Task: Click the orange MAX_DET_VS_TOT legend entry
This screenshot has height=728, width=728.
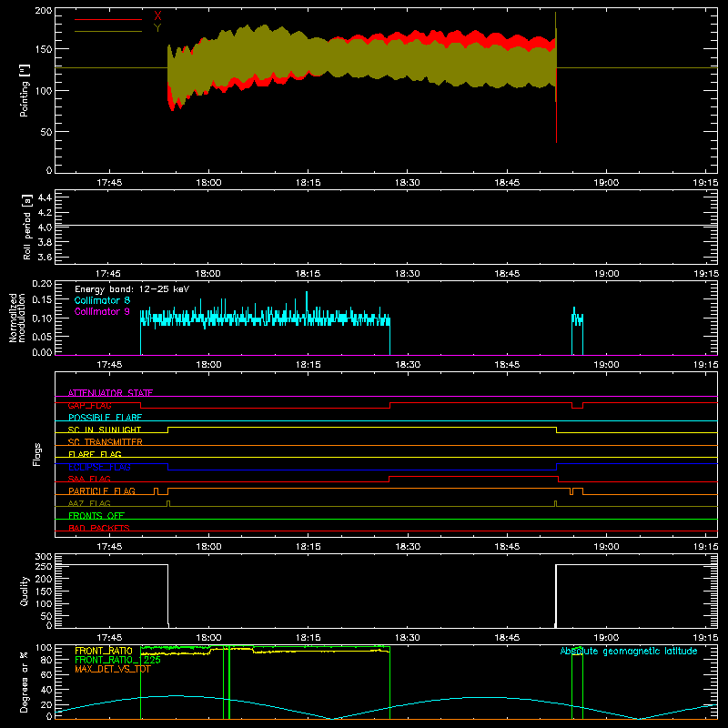Action: tap(112, 669)
